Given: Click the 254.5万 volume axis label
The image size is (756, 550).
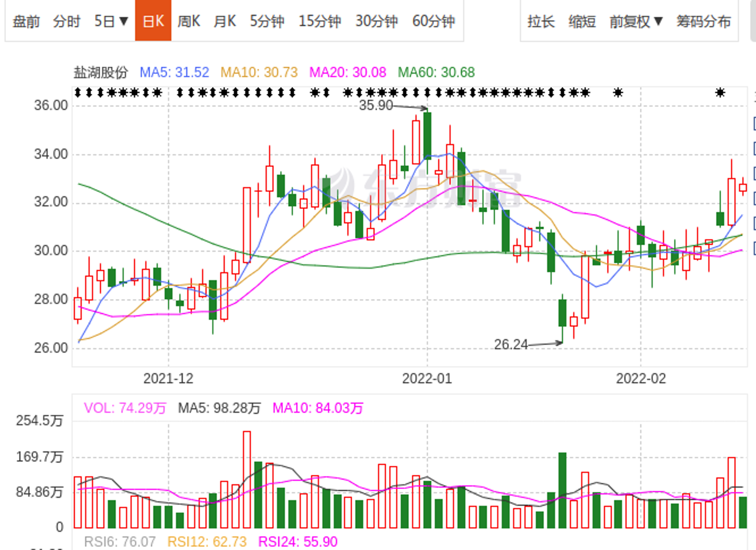Looking at the screenshot, I should (x=39, y=421).
